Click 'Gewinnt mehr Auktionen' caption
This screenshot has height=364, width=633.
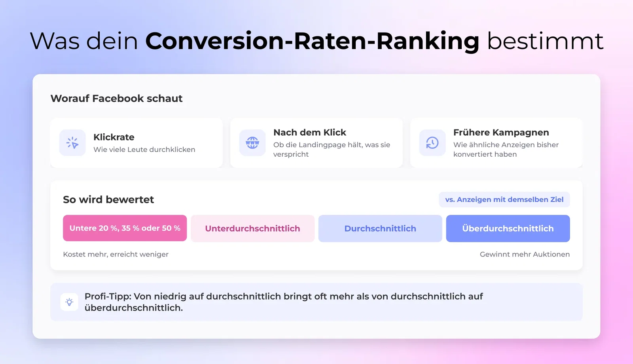[525, 254]
